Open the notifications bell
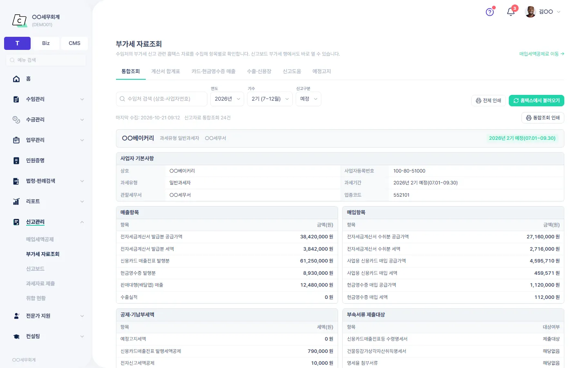Viewport: 588px width, 368px height. click(511, 12)
